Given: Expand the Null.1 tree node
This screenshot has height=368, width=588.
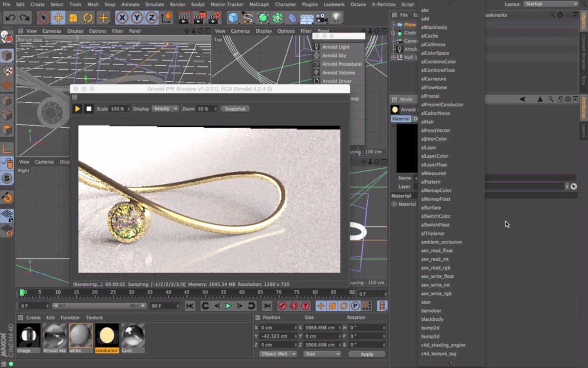Looking at the screenshot, I should coord(394,57).
